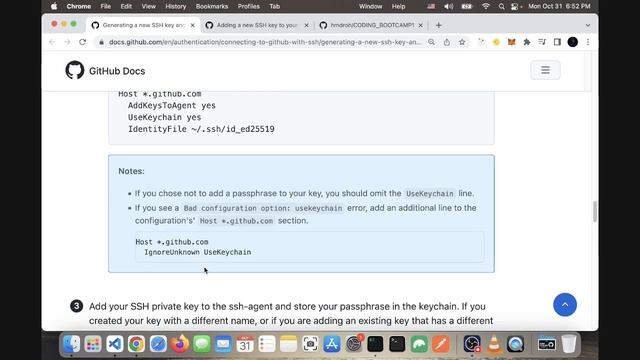Viewport: 640px width, 360px height.
Task: Open the media controls playlist icon
Action: tap(542, 42)
